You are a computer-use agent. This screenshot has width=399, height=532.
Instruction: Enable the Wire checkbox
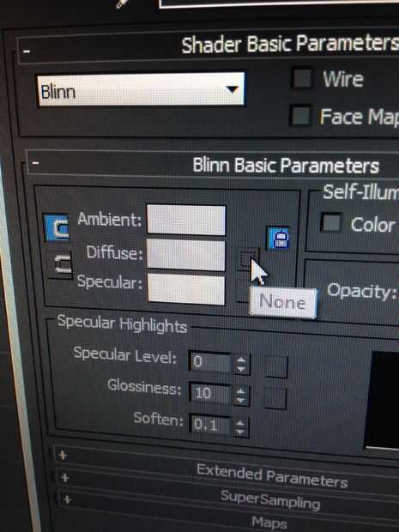coord(302,79)
